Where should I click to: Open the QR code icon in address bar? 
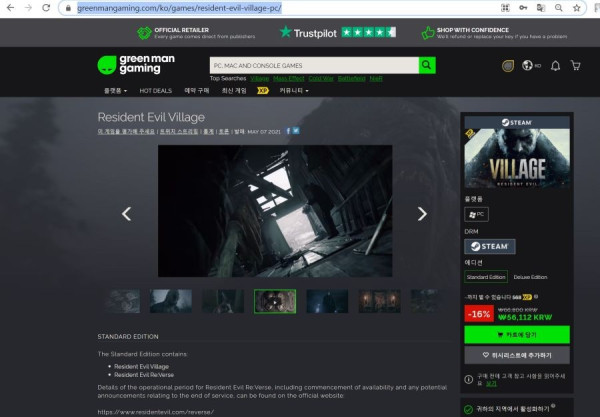tap(505, 8)
